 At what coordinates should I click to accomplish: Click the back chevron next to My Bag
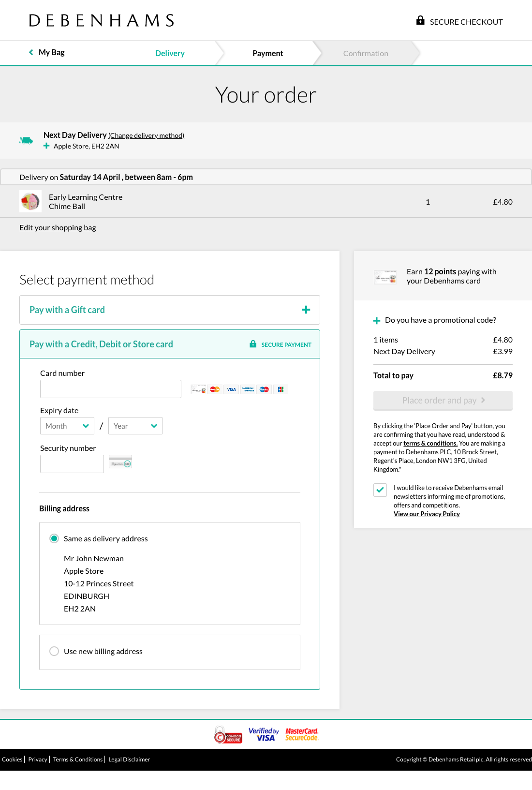point(31,52)
